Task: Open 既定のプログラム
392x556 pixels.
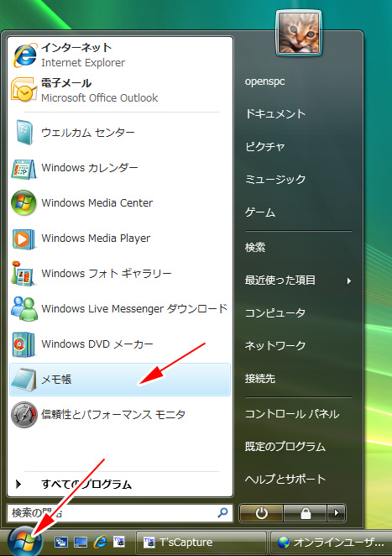Action: pyautogui.click(x=285, y=447)
